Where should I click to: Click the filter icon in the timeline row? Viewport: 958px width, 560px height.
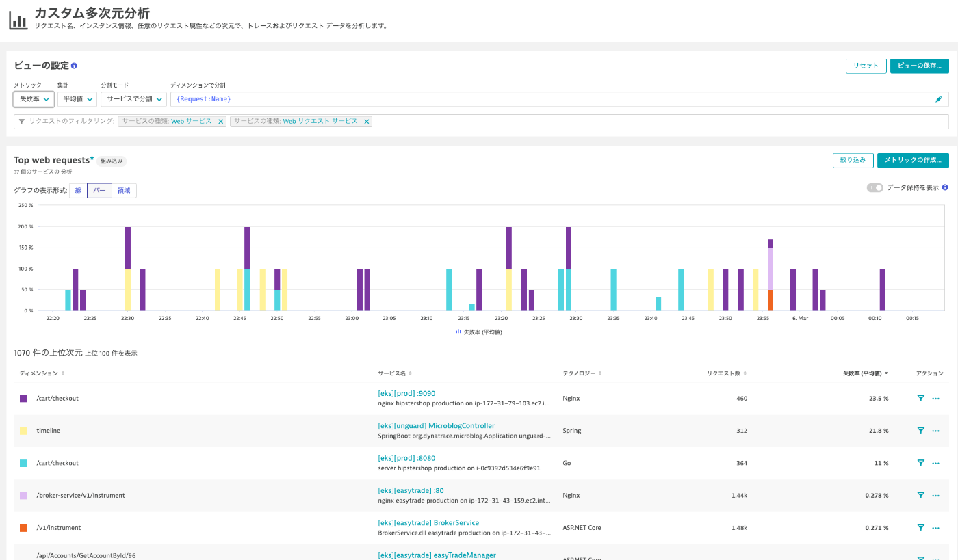pos(921,431)
